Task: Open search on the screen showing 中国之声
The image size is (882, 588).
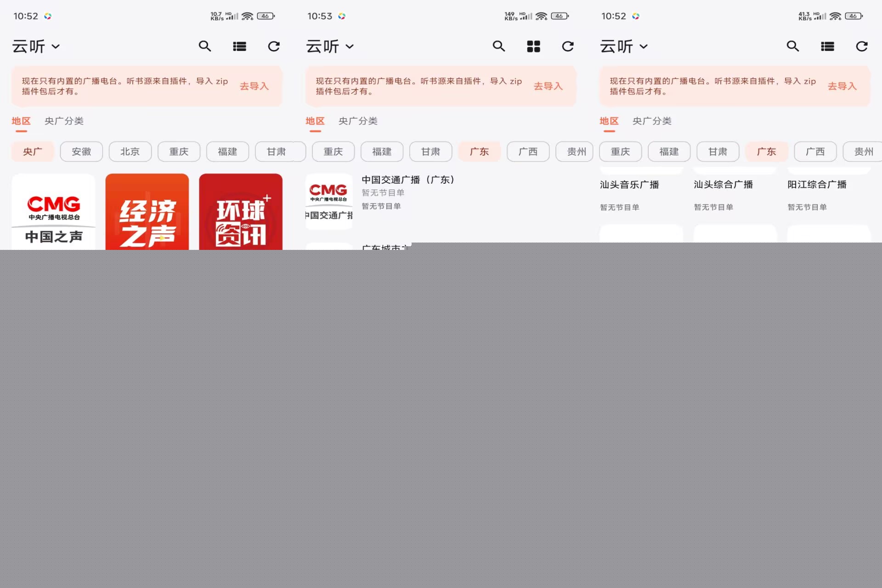Action: click(x=205, y=46)
